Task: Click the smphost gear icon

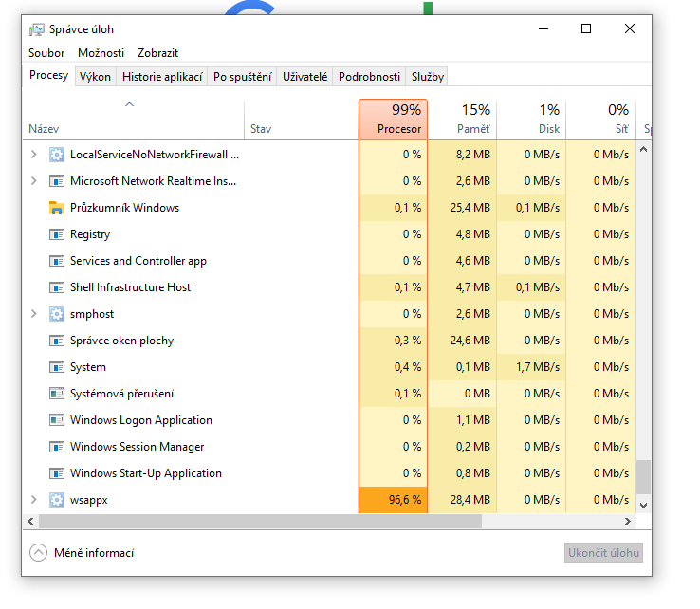Action: click(56, 314)
